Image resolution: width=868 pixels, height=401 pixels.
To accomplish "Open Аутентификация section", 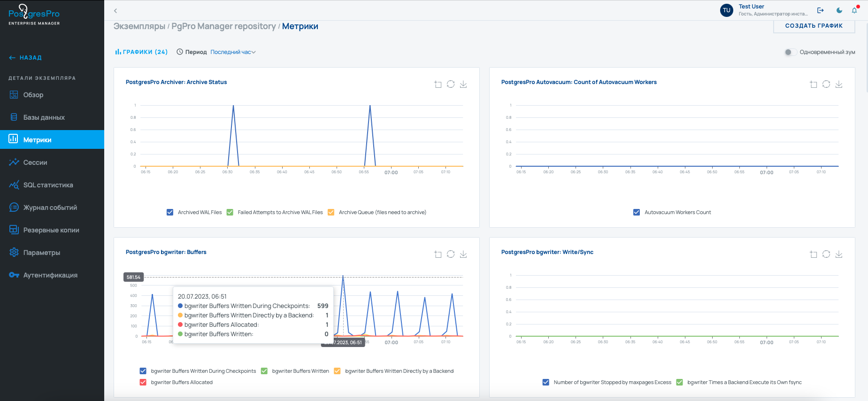I will [x=52, y=275].
